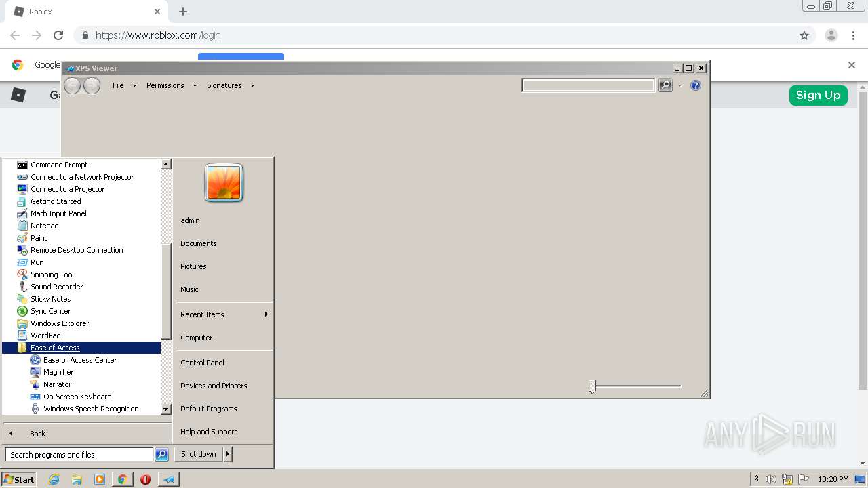The width and height of the screenshot is (868, 488).
Task: Open Internet Explorer from the taskbar
Action: tap(54, 479)
